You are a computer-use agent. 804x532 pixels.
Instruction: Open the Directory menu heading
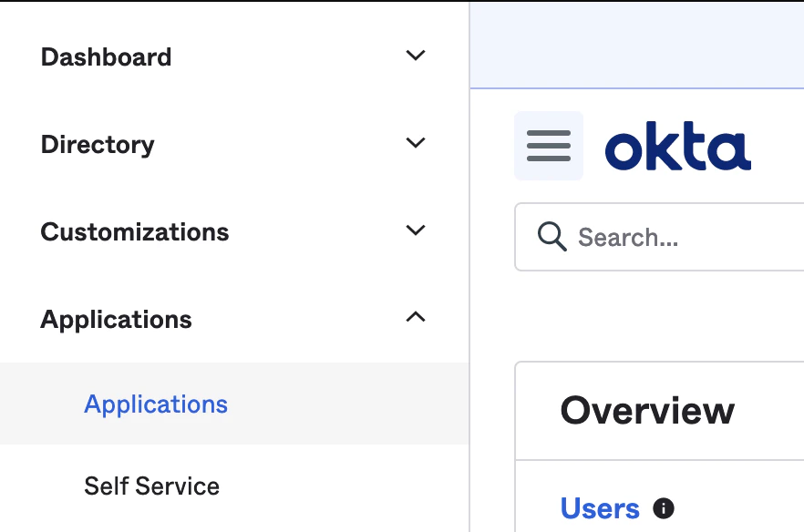98,145
